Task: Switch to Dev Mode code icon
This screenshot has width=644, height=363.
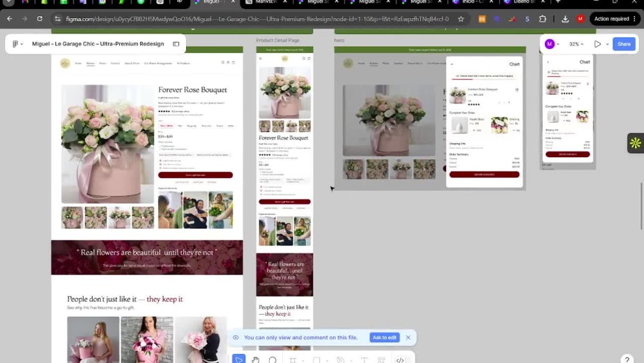Action: tap(400, 360)
